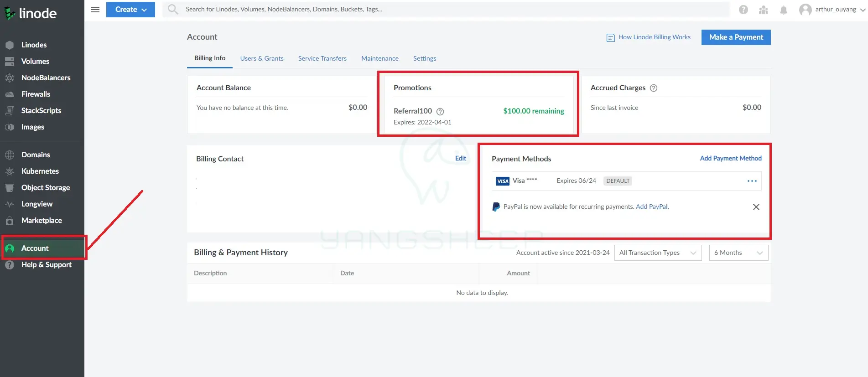Screen dimensions: 868x377
Task: Click the Make a Payment button
Action: coord(736,37)
